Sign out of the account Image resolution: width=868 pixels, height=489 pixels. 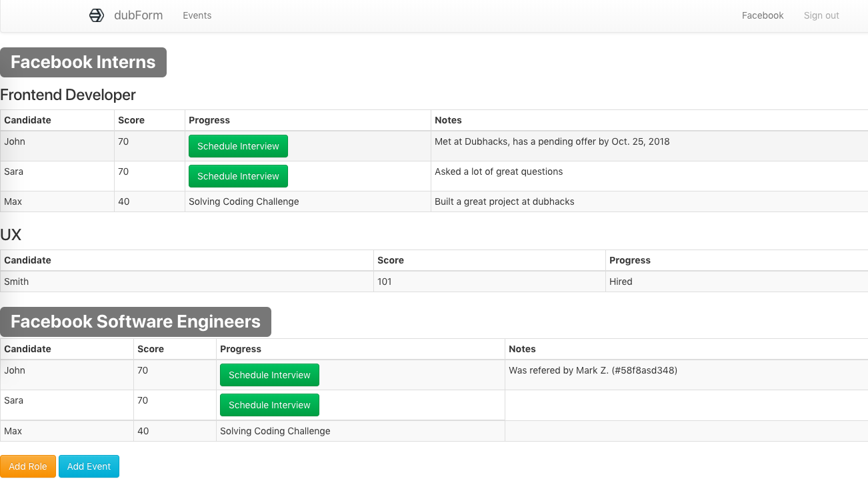point(821,15)
